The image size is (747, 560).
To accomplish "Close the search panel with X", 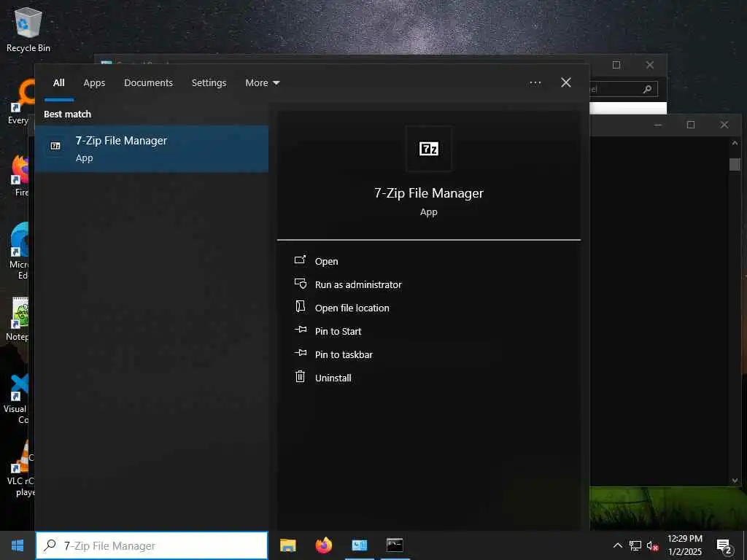I will point(566,83).
